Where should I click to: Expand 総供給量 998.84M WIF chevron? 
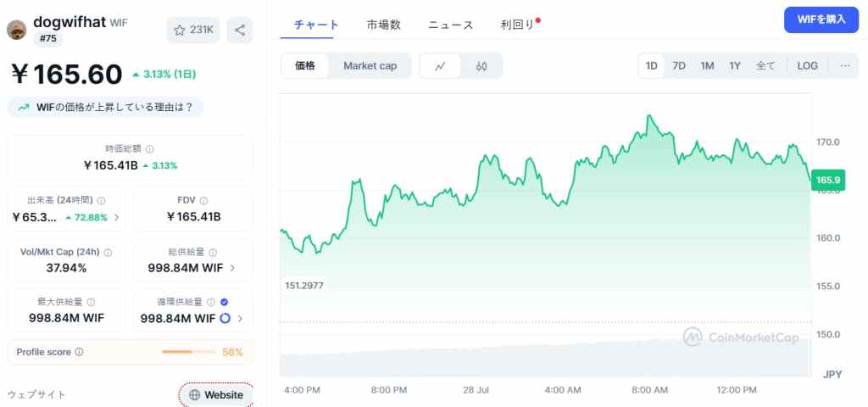[x=232, y=268]
